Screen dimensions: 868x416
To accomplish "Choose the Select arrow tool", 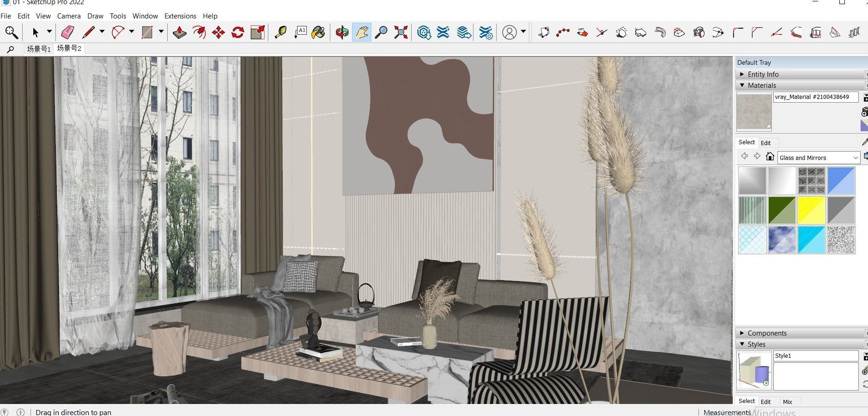I will [35, 32].
